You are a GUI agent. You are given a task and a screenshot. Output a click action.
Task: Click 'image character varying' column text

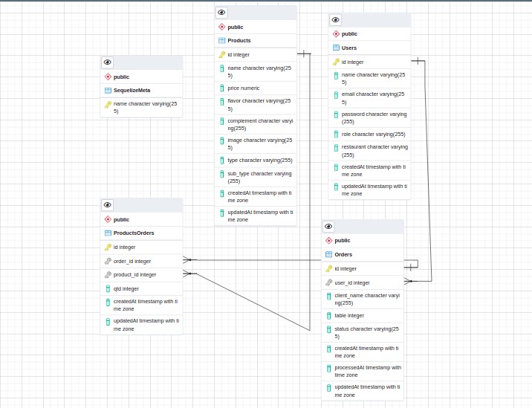(x=260, y=144)
